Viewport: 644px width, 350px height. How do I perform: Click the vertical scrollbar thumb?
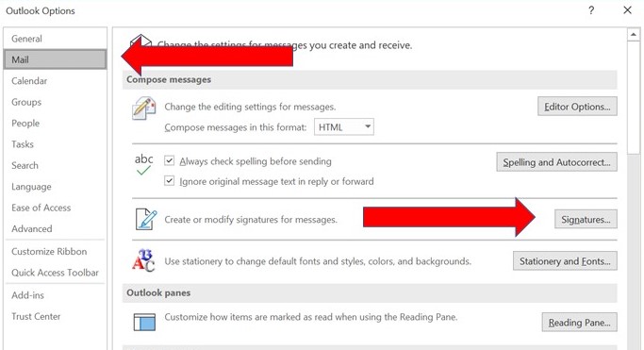633,98
